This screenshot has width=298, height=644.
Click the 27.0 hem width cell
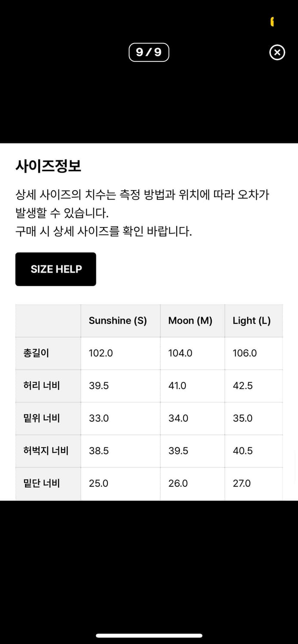click(x=242, y=483)
